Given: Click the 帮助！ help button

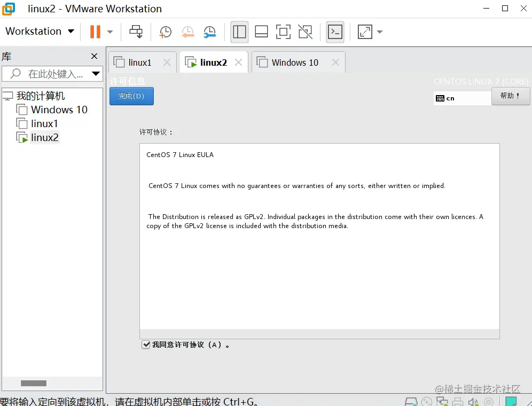Looking at the screenshot, I should tap(510, 96).
